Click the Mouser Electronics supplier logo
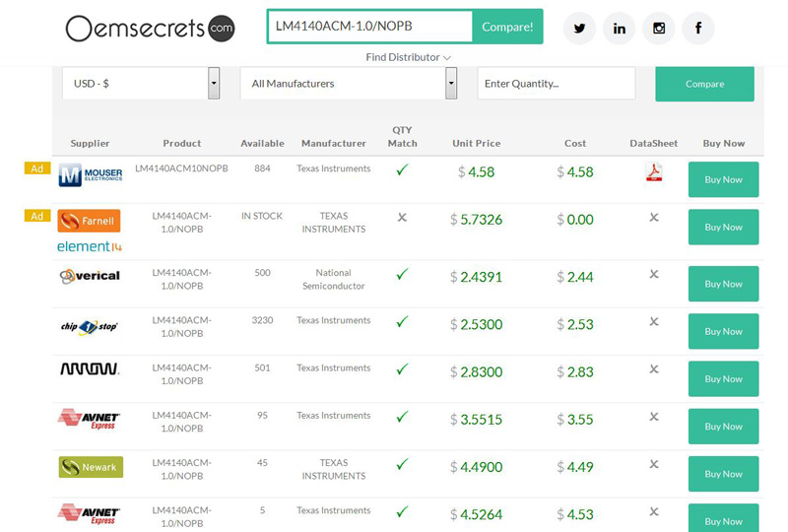 91,174
